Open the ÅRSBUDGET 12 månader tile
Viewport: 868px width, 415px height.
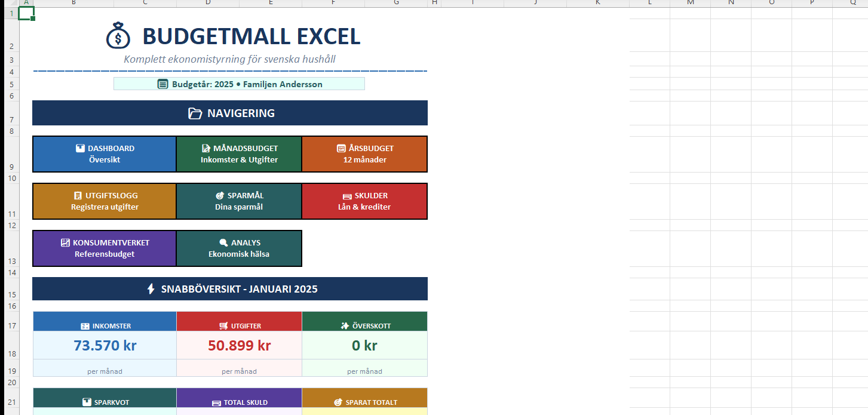[x=364, y=154]
